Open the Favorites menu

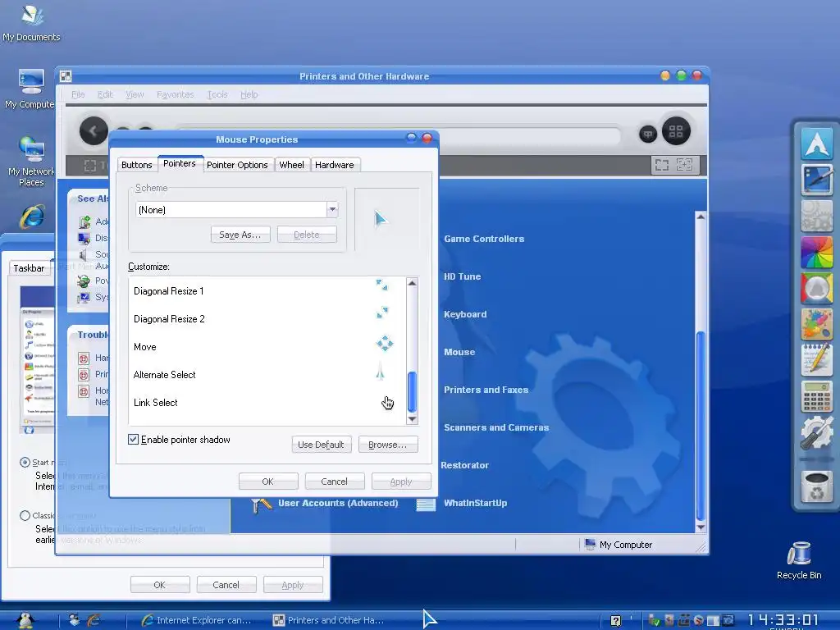point(176,94)
